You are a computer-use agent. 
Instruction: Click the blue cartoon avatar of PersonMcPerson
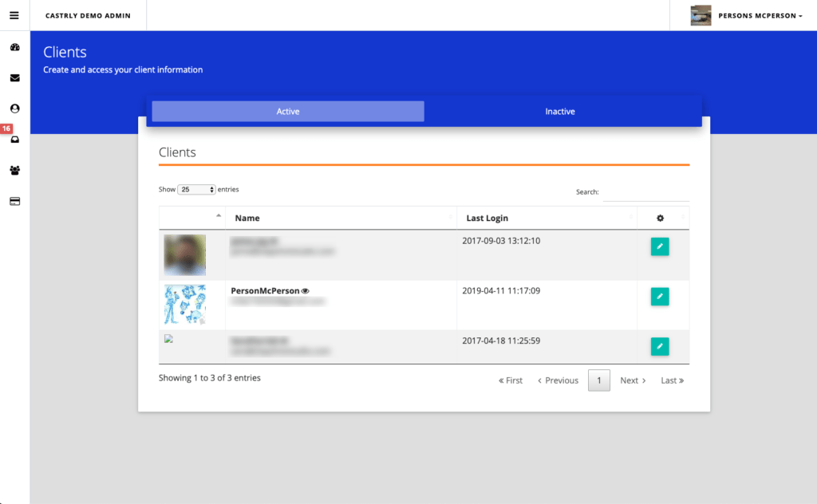pos(185,305)
